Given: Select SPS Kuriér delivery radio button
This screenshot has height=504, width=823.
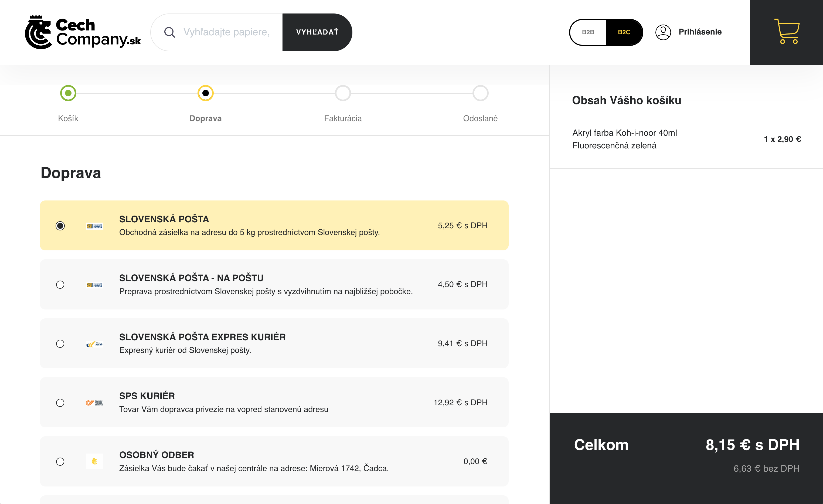Looking at the screenshot, I should [60, 403].
